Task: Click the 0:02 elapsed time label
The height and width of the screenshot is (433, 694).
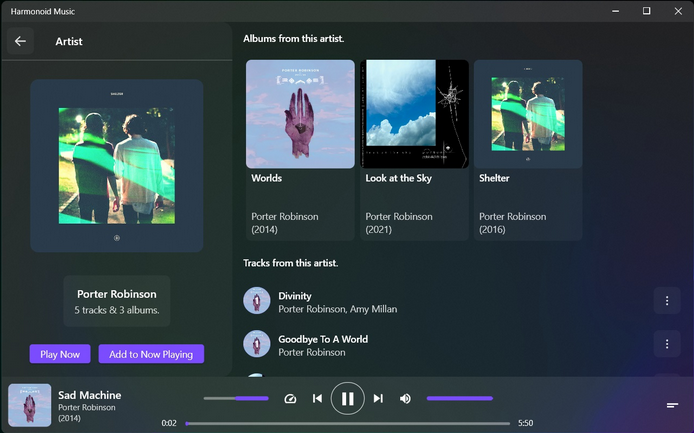Action: [169, 423]
